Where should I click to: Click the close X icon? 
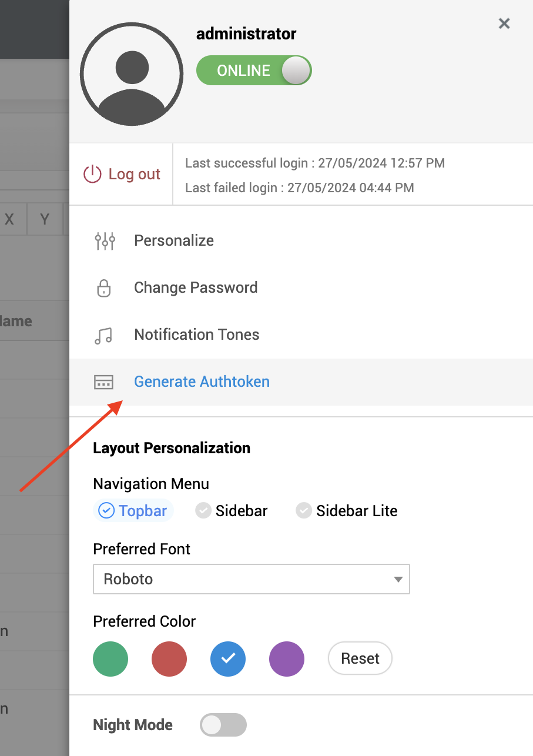[504, 24]
